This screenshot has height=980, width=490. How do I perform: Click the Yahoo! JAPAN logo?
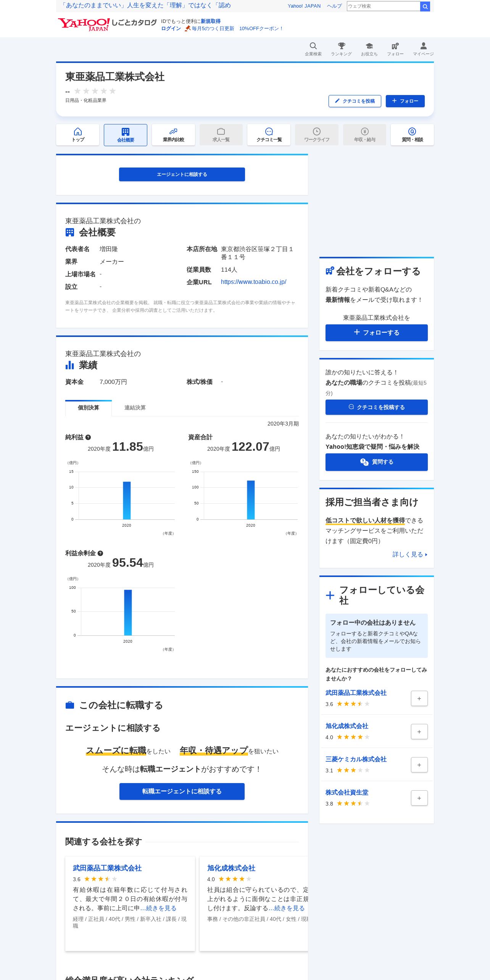(84, 24)
